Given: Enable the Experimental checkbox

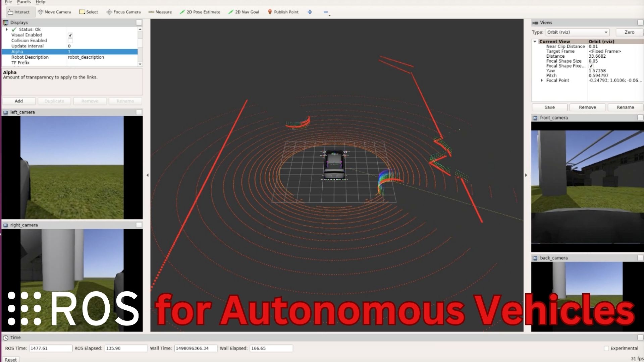Looking at the screenshot, I should (x=606, y=348).
